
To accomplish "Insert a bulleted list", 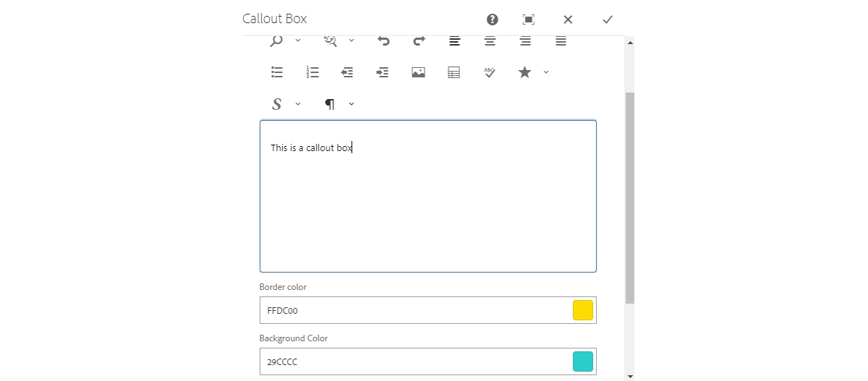I will [276, 72].
